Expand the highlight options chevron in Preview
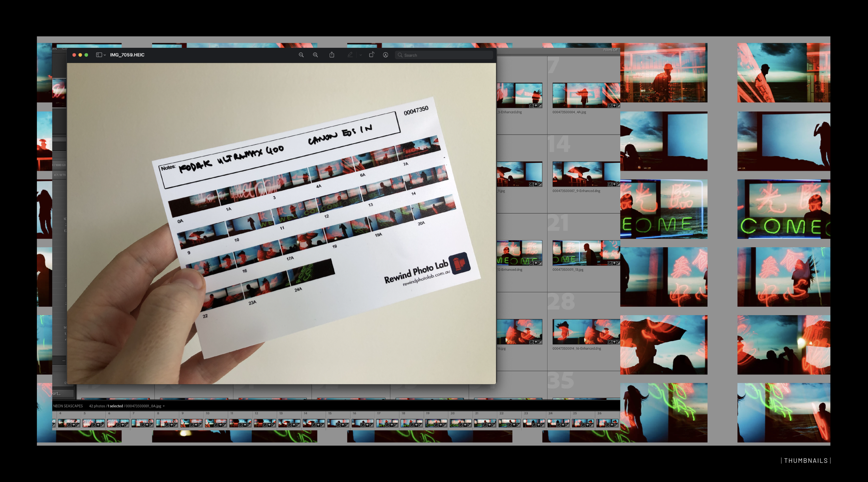This screenshot has height=482, width=868. tap(361, 55)
